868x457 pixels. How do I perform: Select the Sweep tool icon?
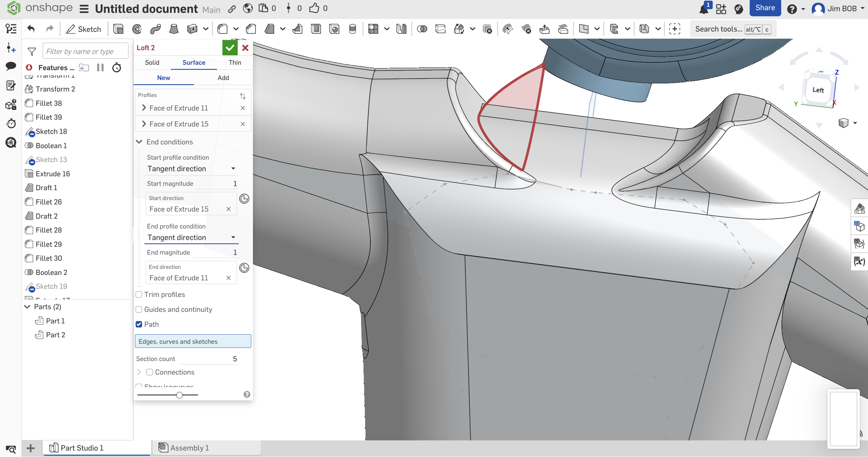(x=155, y=29)
